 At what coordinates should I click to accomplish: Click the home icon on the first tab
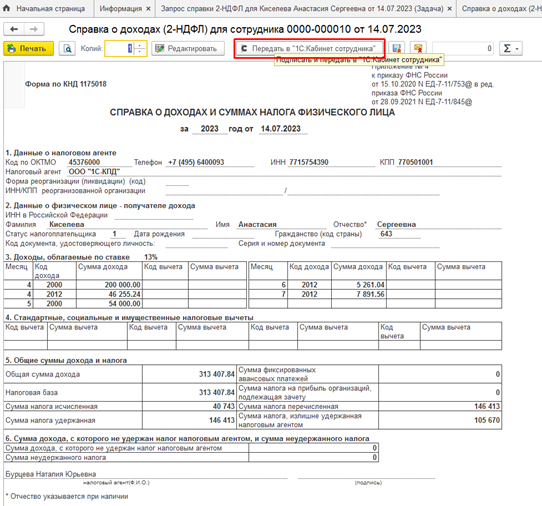[7, 8]
